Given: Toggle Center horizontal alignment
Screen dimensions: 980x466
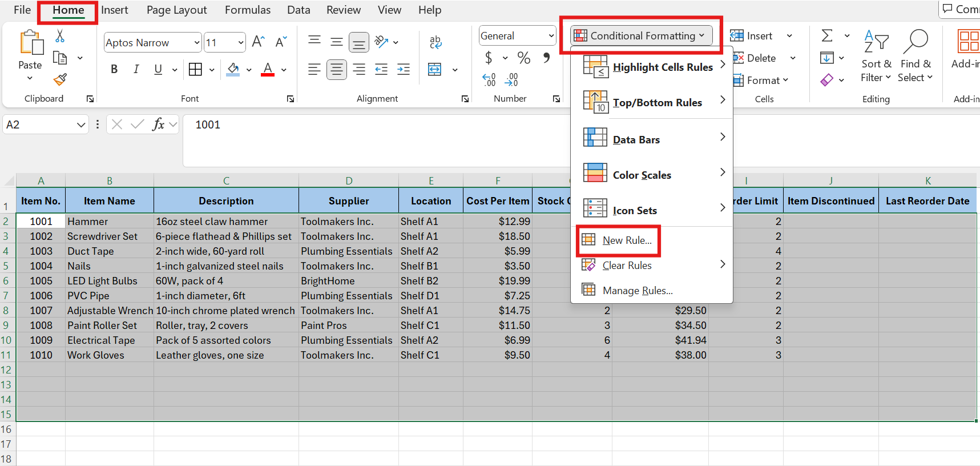Looking at the screenshot, I should pos(337,70).
